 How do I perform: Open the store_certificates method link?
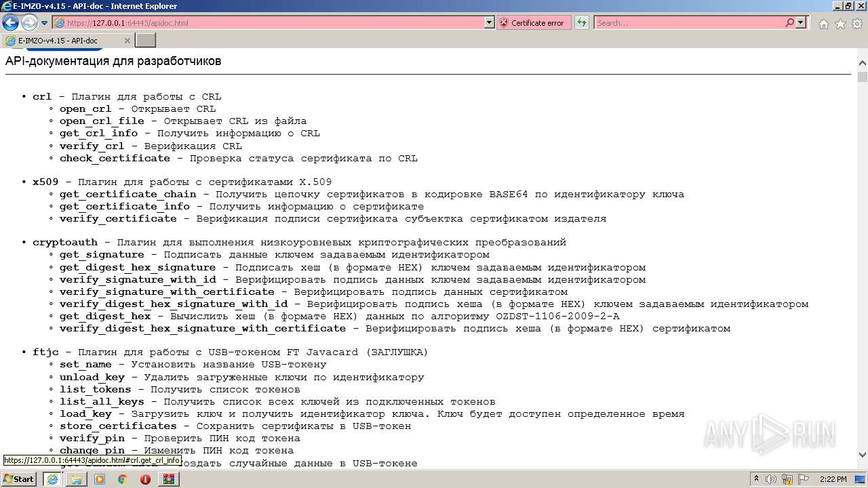point(118,426)
